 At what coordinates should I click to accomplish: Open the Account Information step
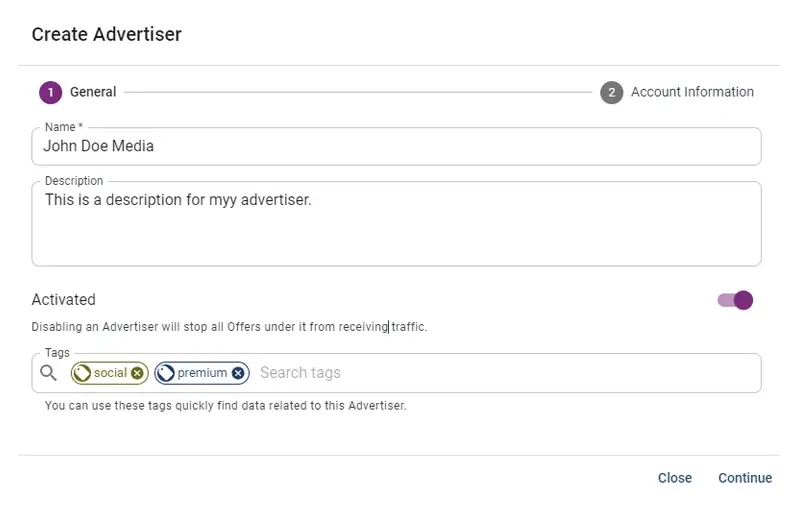point(692,92)
